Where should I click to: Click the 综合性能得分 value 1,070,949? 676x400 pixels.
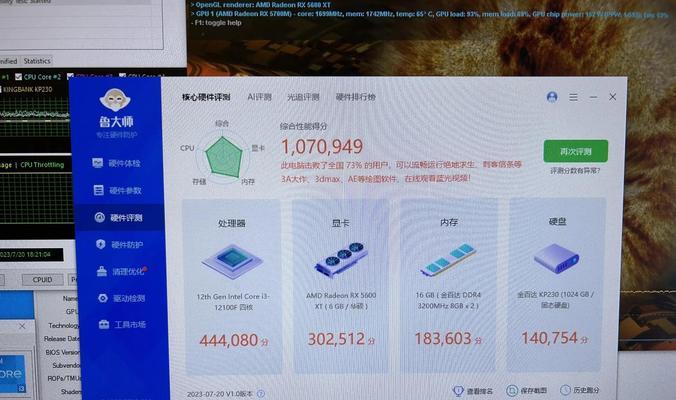[x=322, y=147]
